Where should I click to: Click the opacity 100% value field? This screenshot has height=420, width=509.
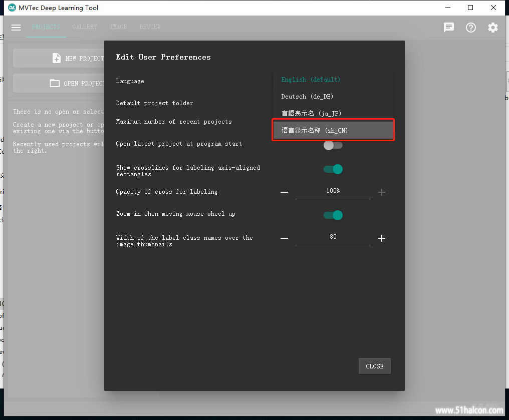coord(333,191)
